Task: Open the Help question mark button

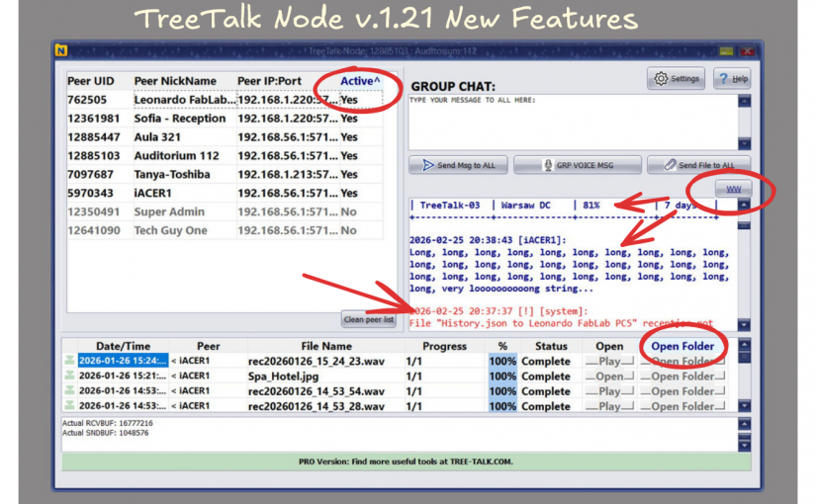Action: (x=732, y=78)
